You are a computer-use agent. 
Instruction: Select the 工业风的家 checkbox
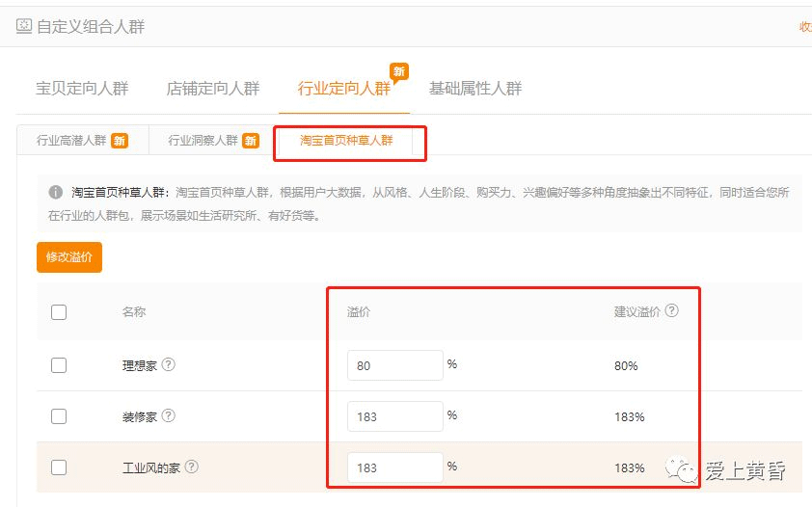[x=59, y=467]
